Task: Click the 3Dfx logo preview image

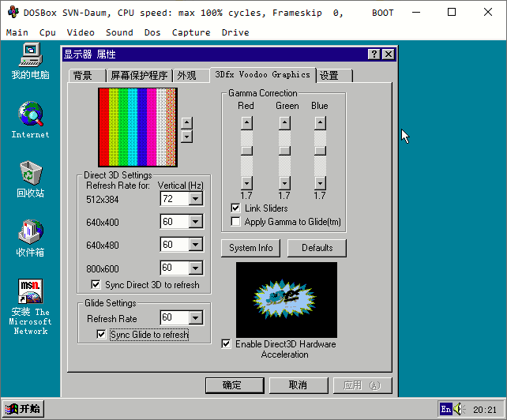Action: (287, 300)
